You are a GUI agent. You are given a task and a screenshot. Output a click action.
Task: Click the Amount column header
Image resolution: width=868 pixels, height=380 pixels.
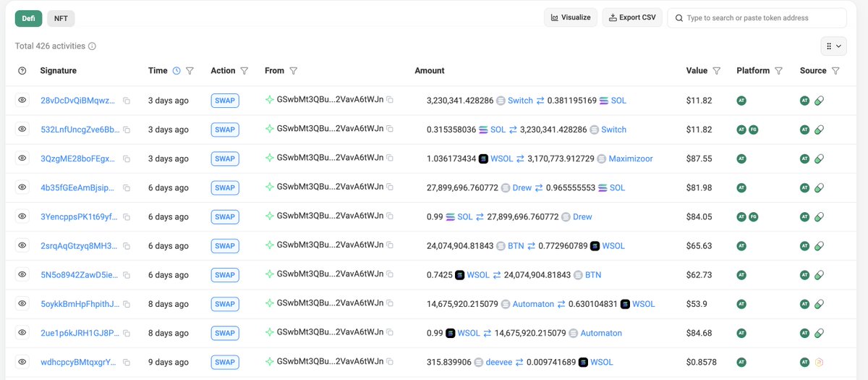(430, 71)
